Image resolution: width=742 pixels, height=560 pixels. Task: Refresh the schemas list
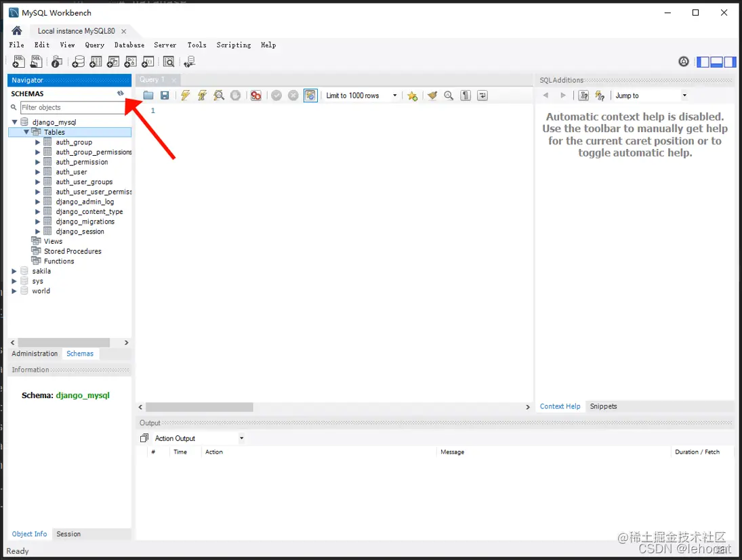[x=121, y=93]
